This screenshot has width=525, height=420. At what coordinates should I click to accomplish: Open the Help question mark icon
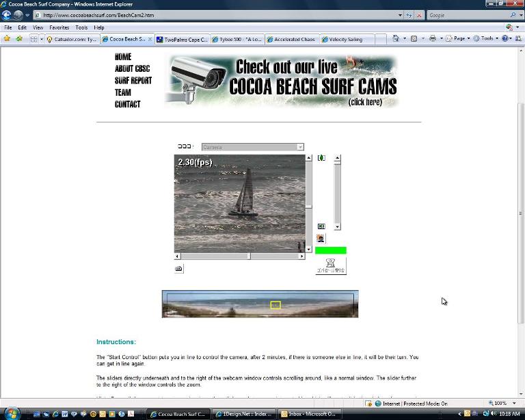pos(504,38)
